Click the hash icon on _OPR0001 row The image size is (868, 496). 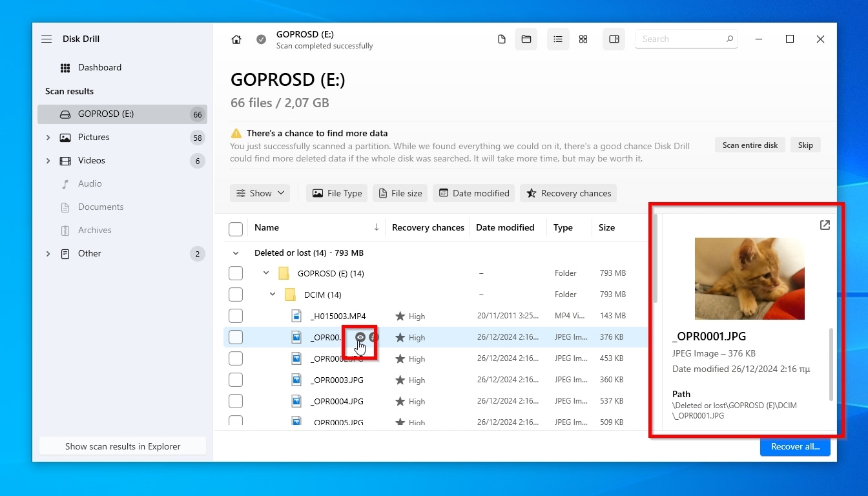[x=374, y=337]
